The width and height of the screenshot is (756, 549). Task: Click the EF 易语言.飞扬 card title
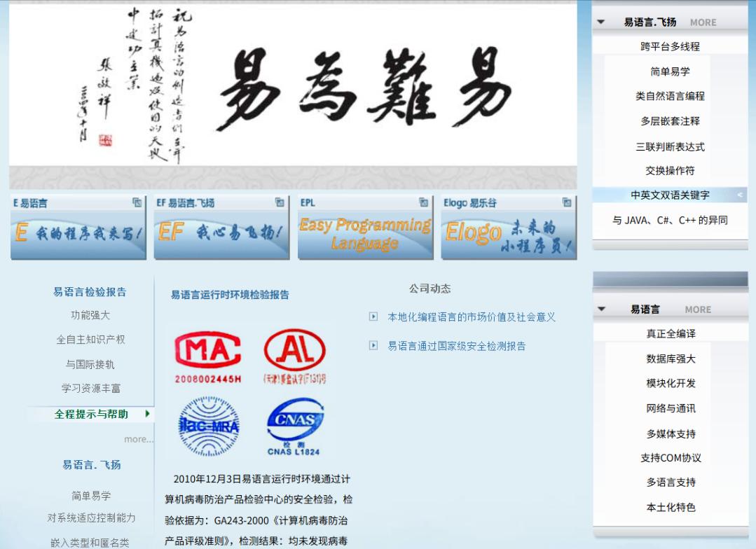pos(185,203)
